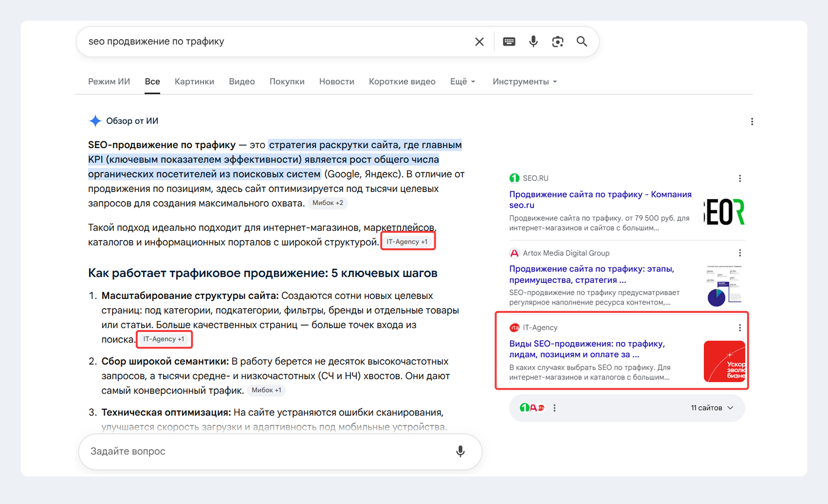The width and height of the screenshot is (828, 504).
Task: Open three-dot menu for SEO.RU result
Action: [740, 178]
